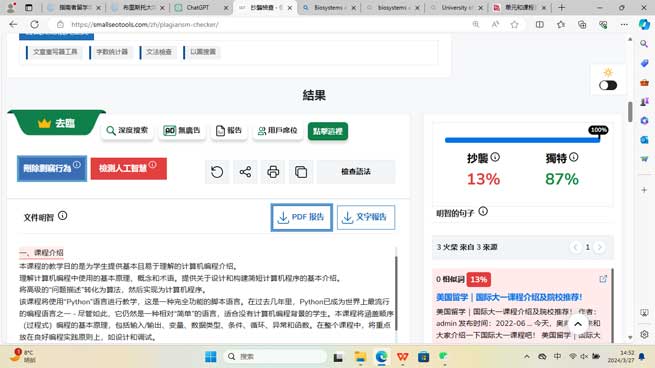Click info icon next to 抄襲
Screen dimensions: 655x368
coord(495,157)
